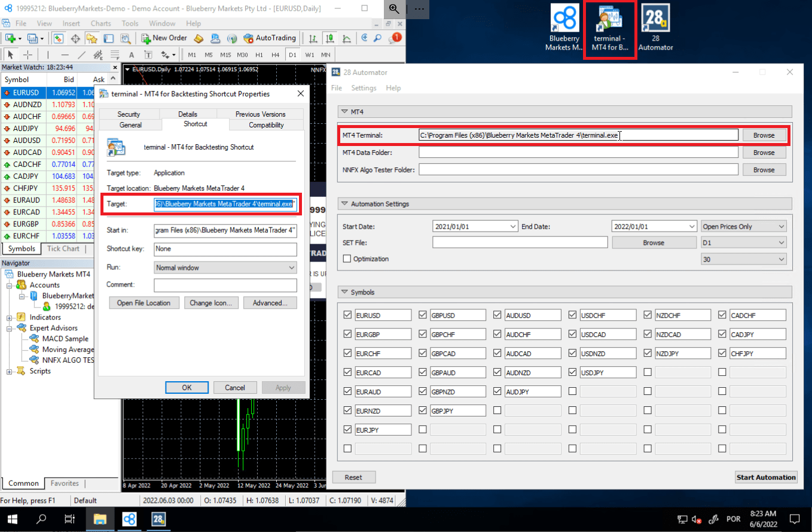This screenshot has width=812, height=532.
Task: Open the Start Date dropdown
Action: click(x=512, y=227)
